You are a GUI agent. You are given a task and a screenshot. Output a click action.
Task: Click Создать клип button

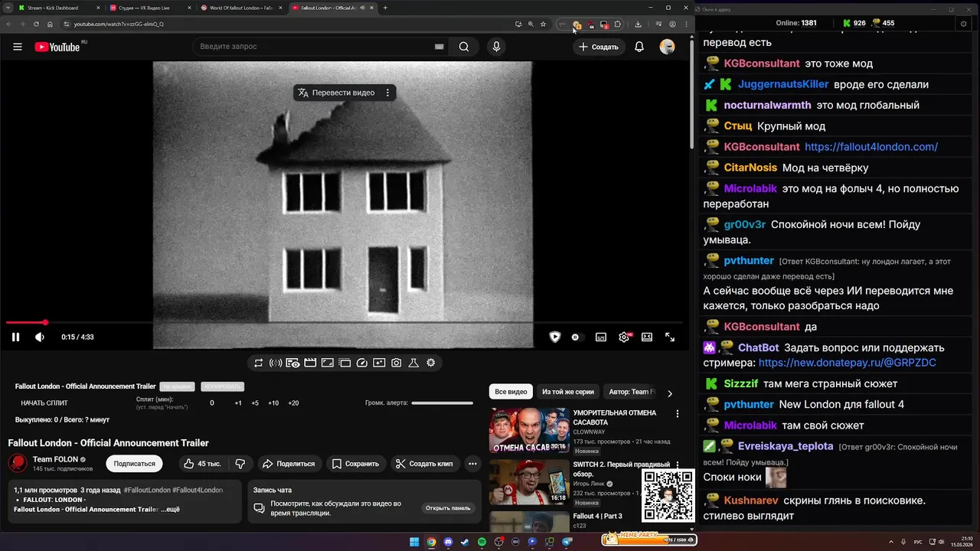424,464
